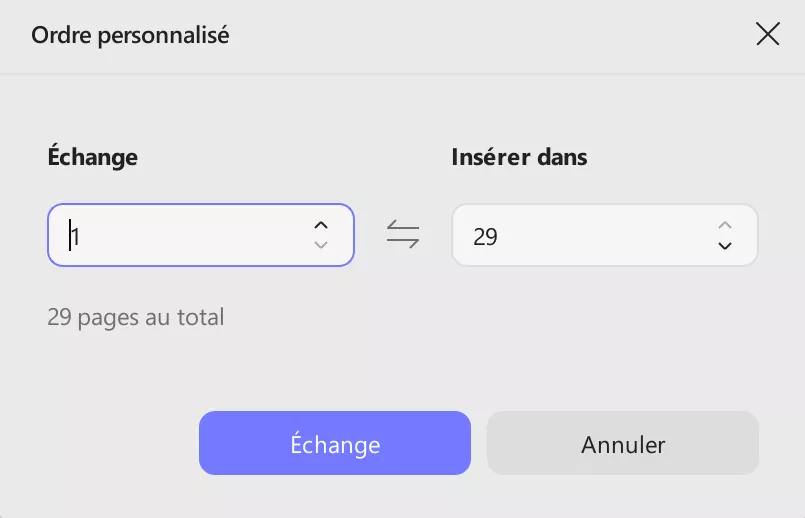Click the 29 pages au total text
Viewport: 805px width, 518px height.
(x=136, y=318)
